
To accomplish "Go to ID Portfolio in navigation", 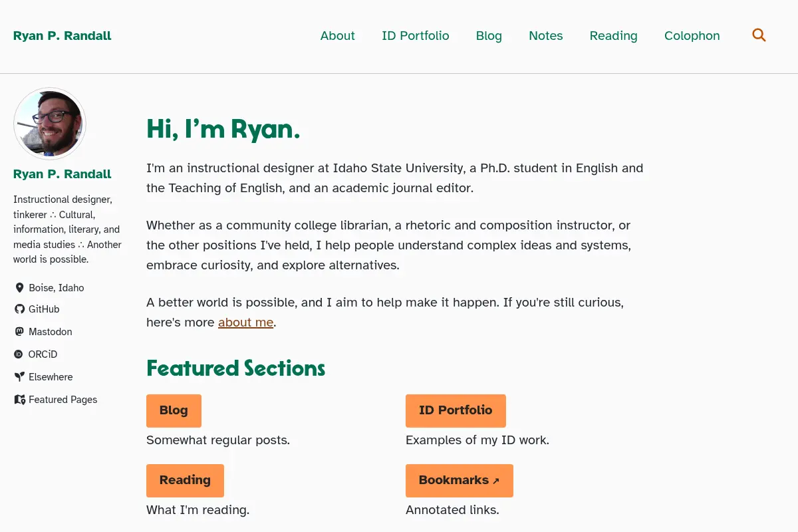I will (x=416, y=36).
